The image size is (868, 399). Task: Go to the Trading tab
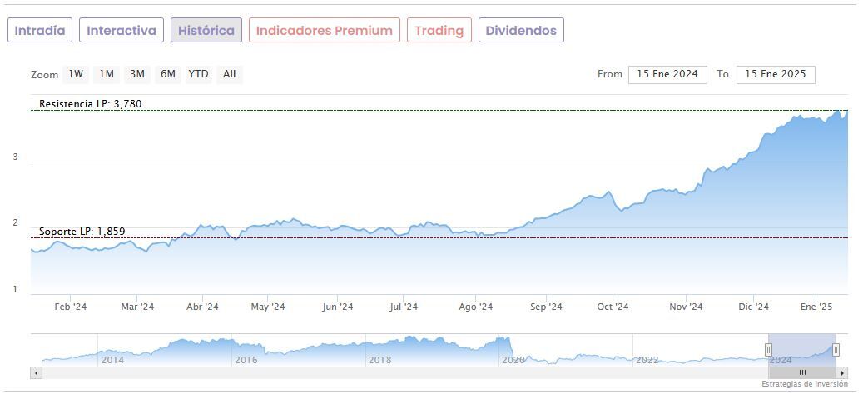pos(439,31)
